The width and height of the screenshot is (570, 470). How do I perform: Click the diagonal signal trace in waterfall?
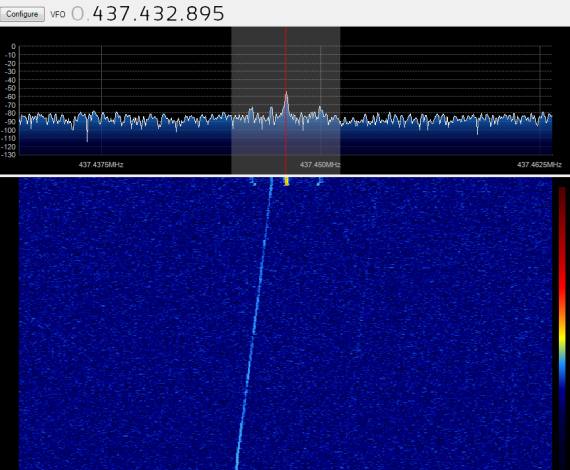(x=254, y=324)
